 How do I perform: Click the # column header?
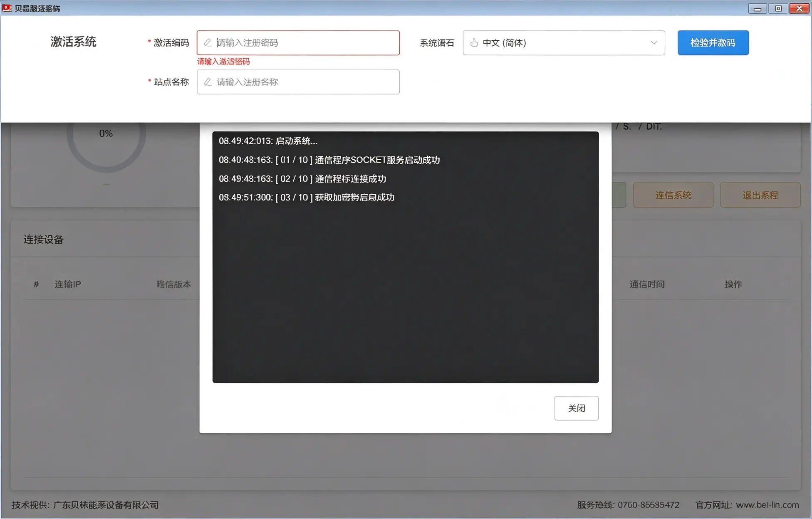(36, 284)
